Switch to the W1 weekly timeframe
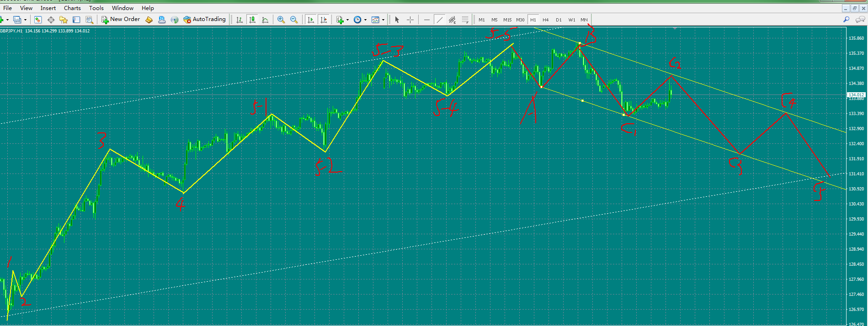 [572, 20]
